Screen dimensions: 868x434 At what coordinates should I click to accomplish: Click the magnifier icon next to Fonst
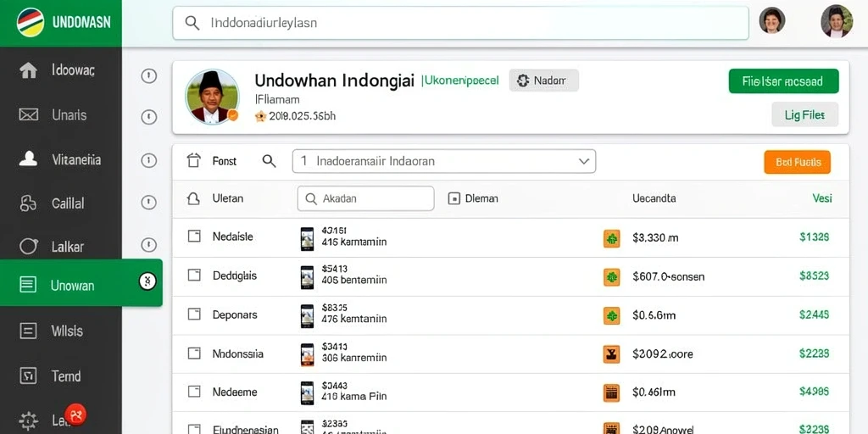(269, 161)
